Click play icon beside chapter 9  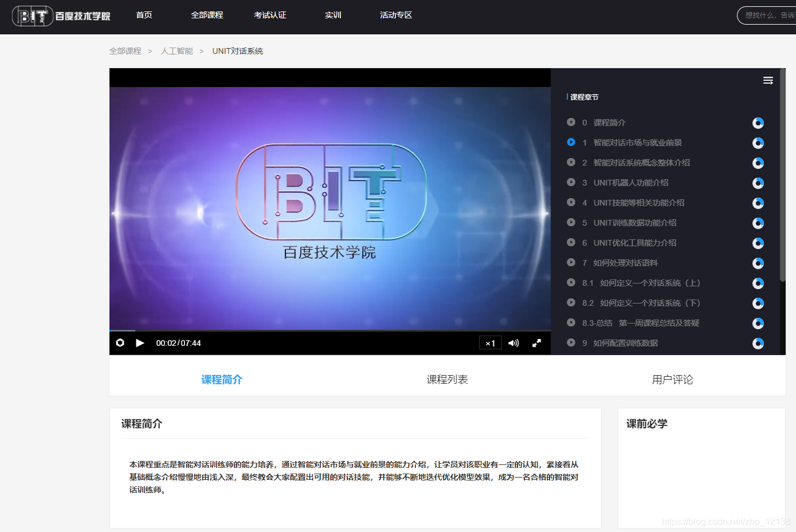(571, 342)
